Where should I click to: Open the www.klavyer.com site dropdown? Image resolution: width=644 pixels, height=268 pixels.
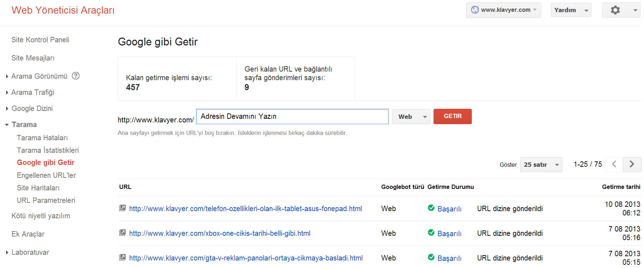pos(504,10)
